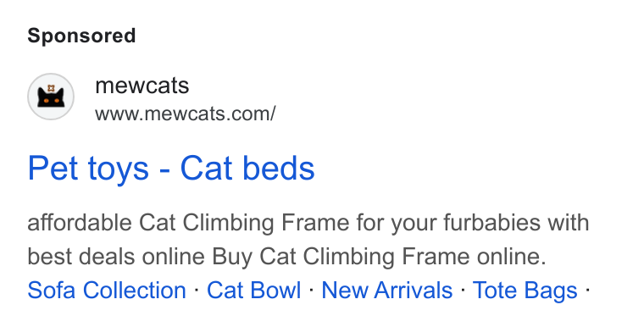Click the second description line starting best deals
The image size is (644, 327).
(x=286, y=257)
